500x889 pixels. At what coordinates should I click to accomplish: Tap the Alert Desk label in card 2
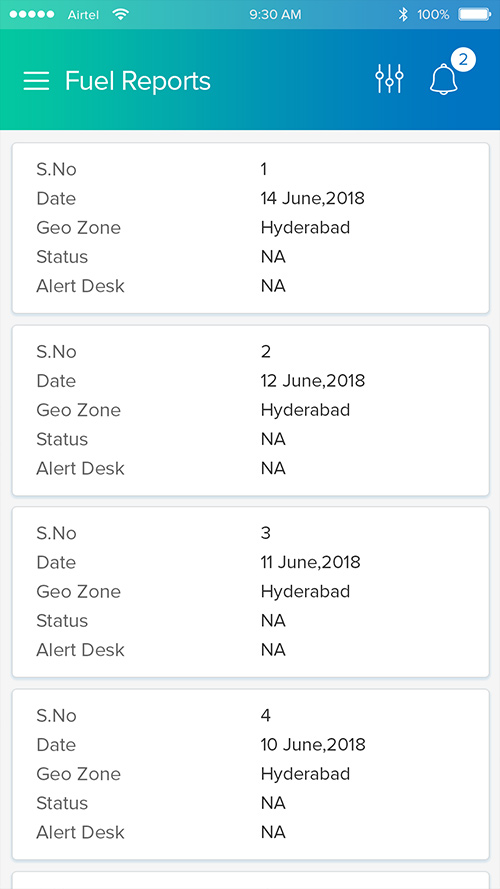click(x=80, y=468)
